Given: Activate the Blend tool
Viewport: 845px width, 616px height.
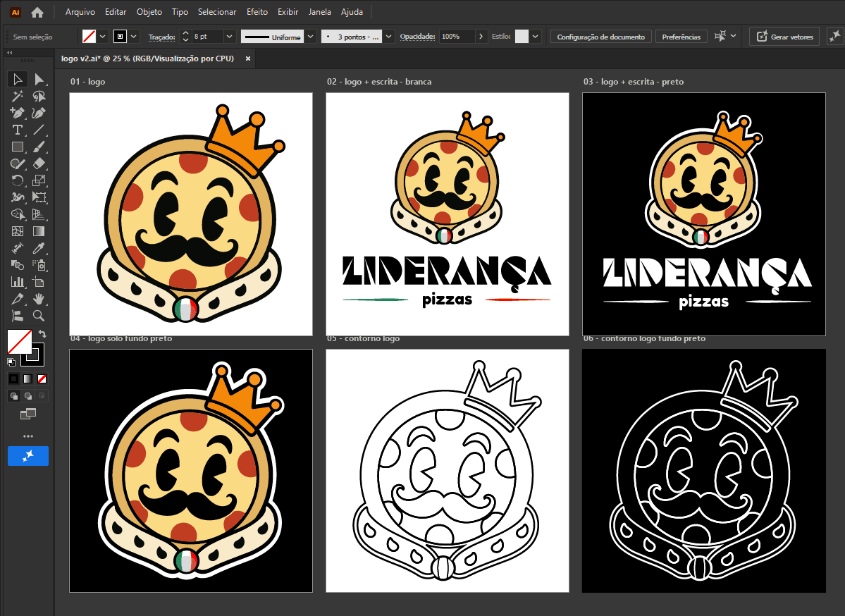Looking at the screenshot, I should point(17,264).
